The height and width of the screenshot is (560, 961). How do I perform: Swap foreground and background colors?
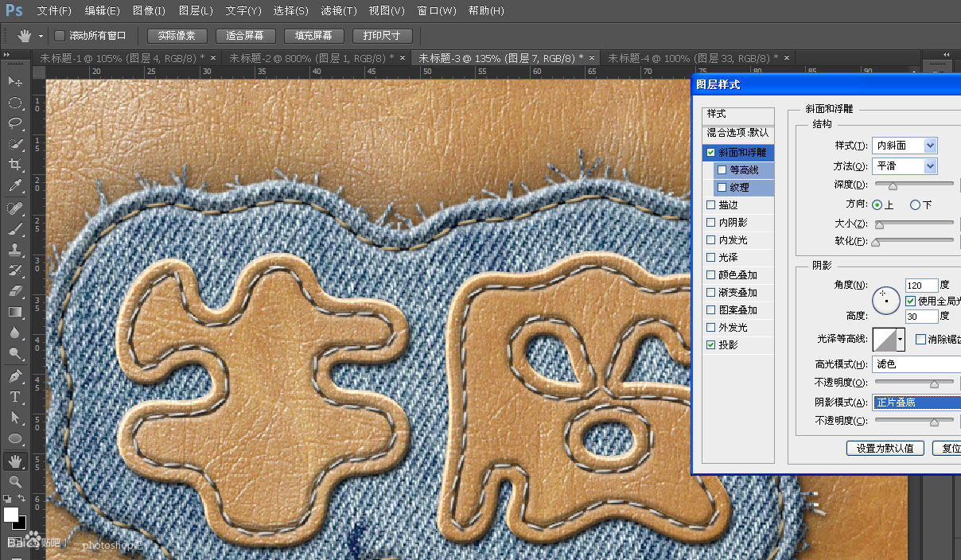pos(22,499)
